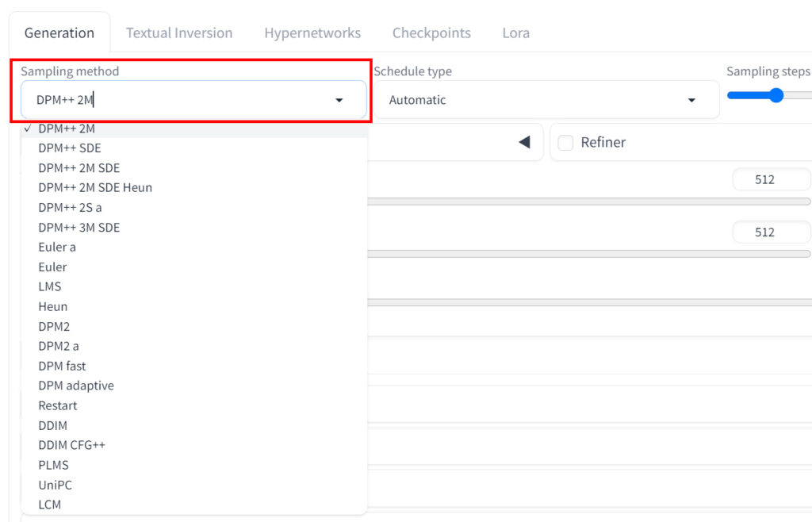Viewport: 812px width, 522px height.
Task: Choose the LCM sampler option
Action: 49,505
